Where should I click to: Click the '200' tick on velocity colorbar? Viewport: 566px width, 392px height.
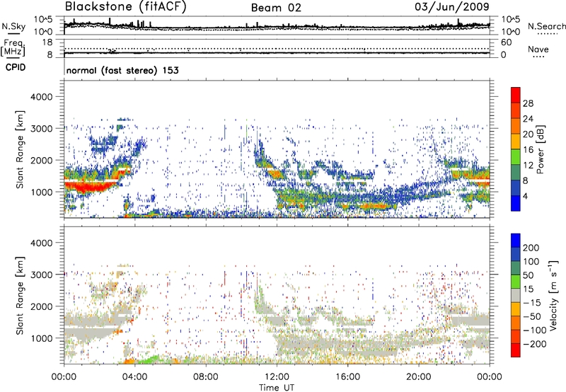click(x=531, y=248)
